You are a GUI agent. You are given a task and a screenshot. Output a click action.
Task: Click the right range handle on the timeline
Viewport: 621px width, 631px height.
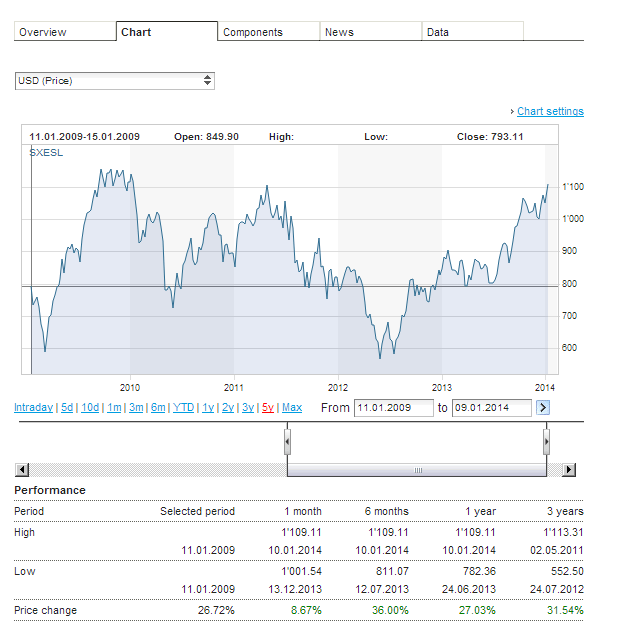(x=546, y=441)
